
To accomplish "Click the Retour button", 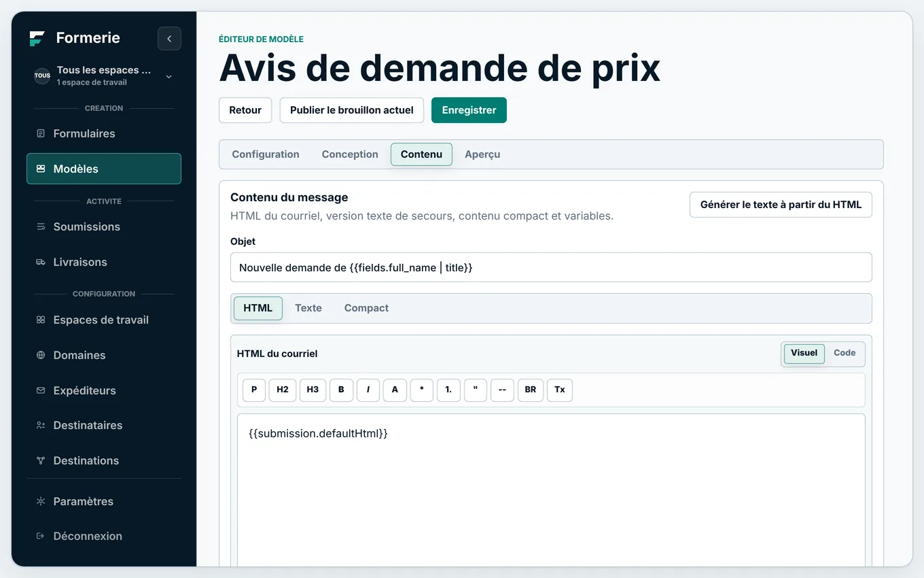I will pos(245,110).
